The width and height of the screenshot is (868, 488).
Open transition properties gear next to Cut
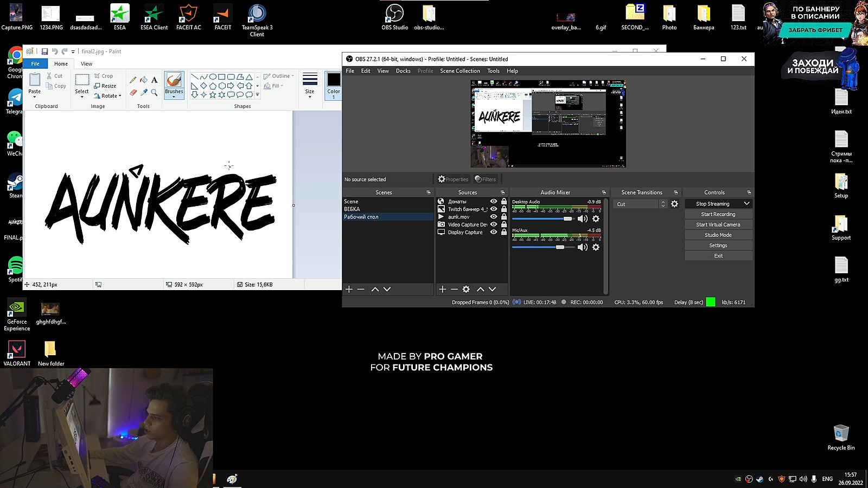point(674,204)
